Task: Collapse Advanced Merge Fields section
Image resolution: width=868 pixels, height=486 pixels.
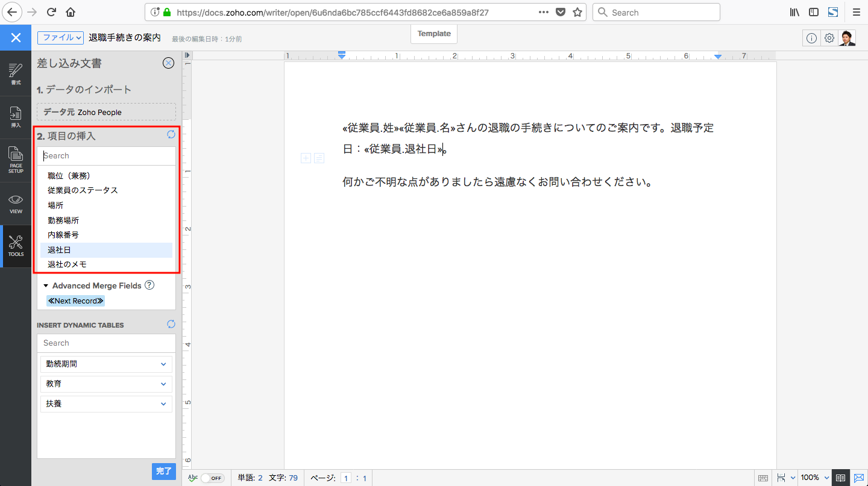Action: (46, 286)
